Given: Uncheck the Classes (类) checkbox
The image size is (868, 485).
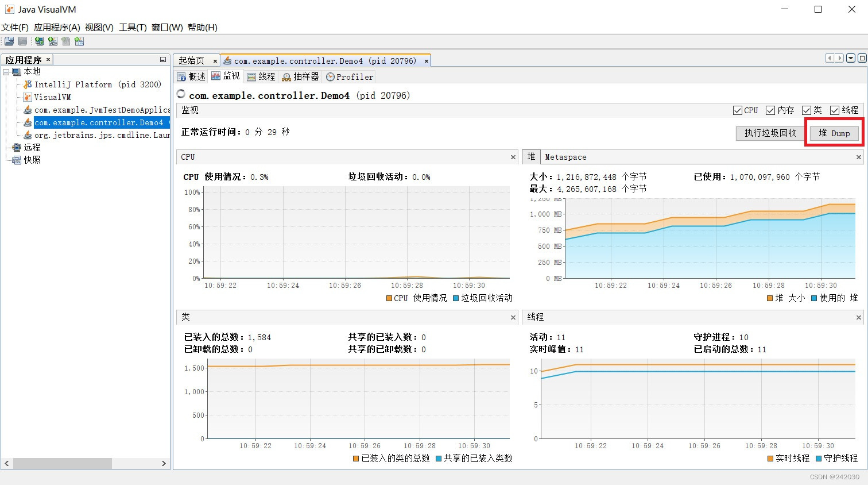Looking at the screenshot, I should pos(807,110).
